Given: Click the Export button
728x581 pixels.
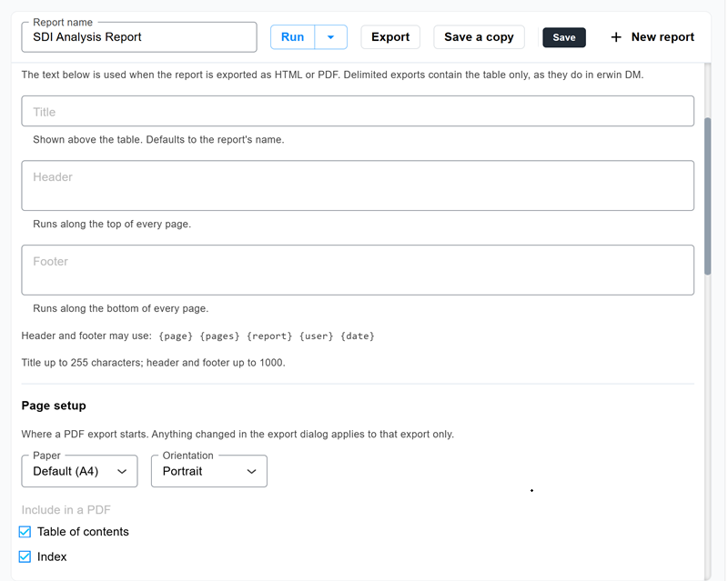Looking at the screenshot, I should pyautogui.click(x=390, y=37).
